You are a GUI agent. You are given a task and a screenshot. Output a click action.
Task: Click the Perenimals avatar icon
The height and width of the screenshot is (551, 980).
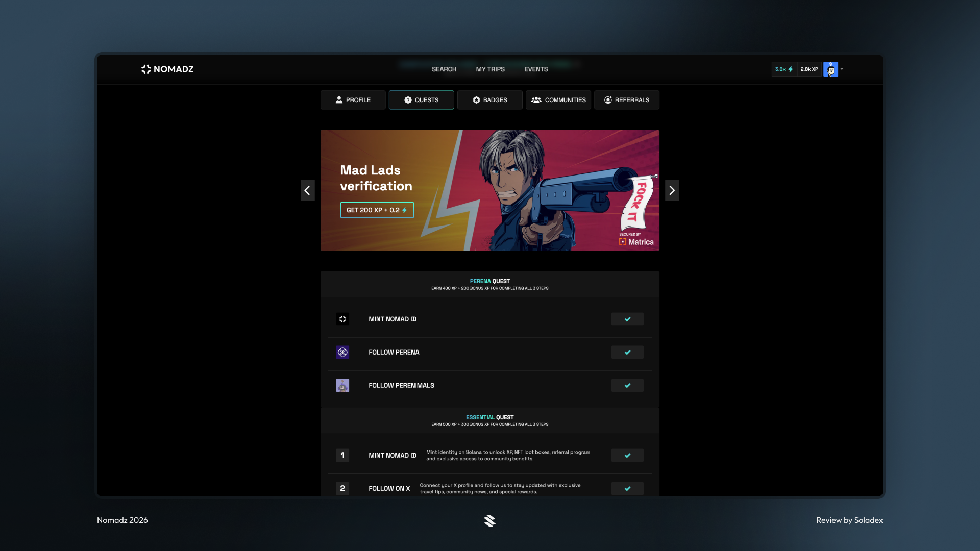342,386
